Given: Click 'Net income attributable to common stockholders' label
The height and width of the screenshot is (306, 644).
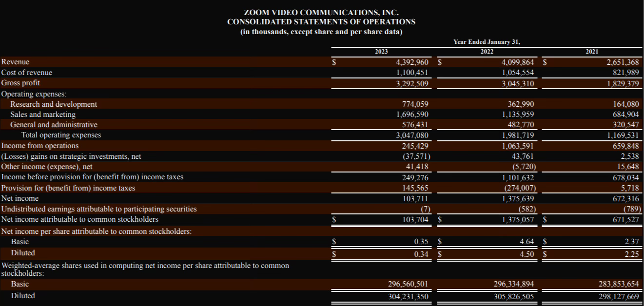Looking at the screenshot, I should (x=80, y=219).
